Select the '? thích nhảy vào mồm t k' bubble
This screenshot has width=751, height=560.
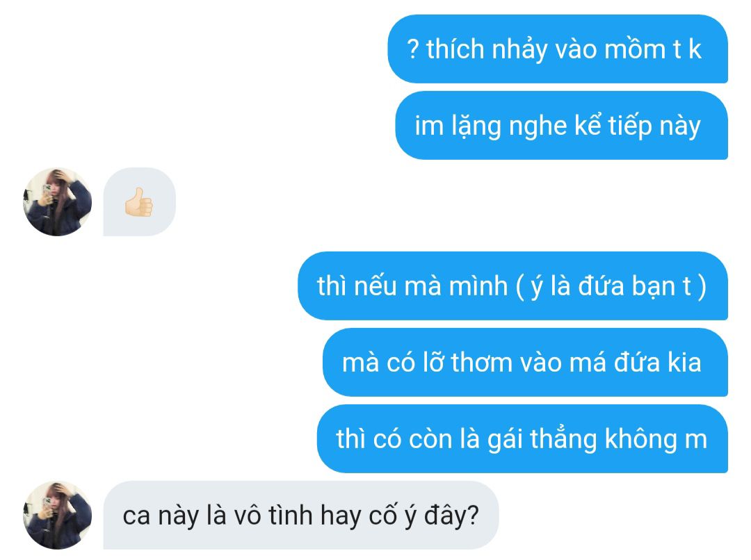pos(558,49)
